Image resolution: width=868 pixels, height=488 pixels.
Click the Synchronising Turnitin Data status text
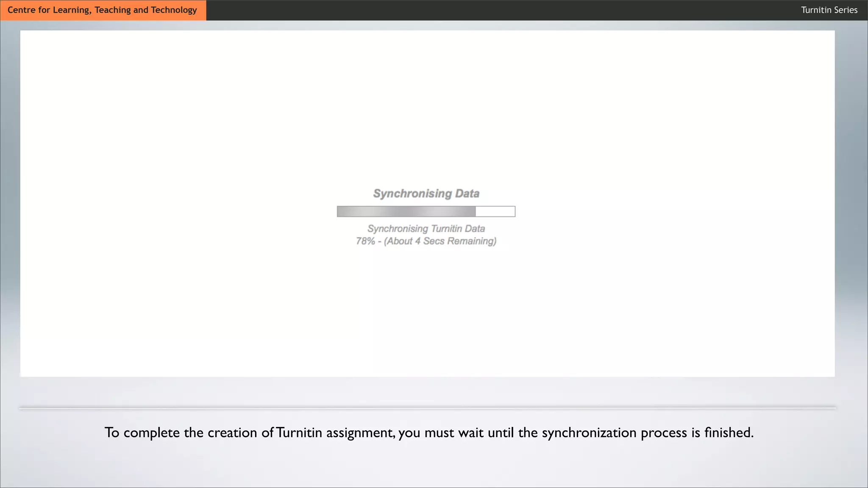tap(426, 229)
